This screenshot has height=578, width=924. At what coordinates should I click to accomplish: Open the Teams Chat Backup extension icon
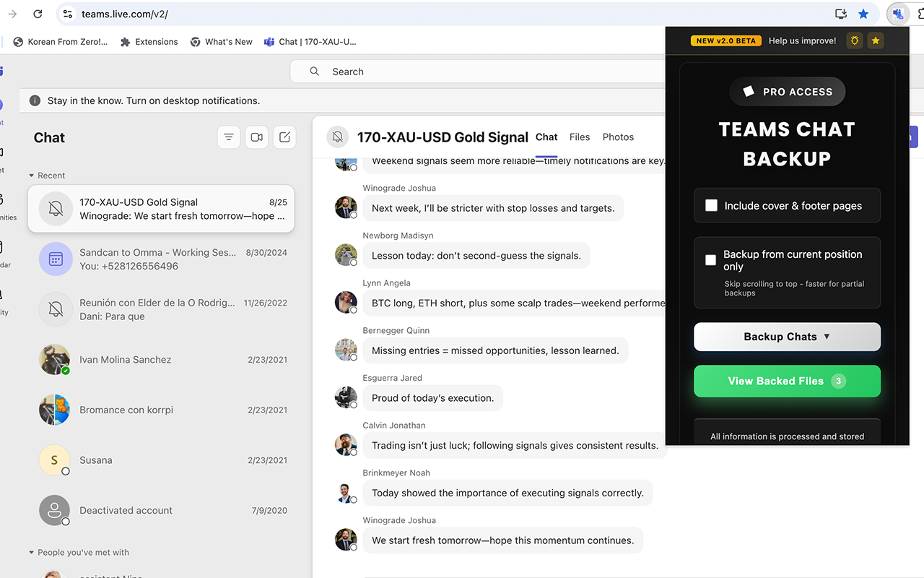[897, 14]
